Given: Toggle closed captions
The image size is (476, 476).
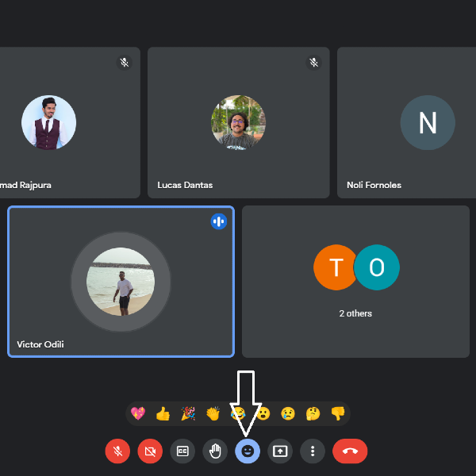Looking at the screenshot, I should pyautogui.click(x=182, y=451).
